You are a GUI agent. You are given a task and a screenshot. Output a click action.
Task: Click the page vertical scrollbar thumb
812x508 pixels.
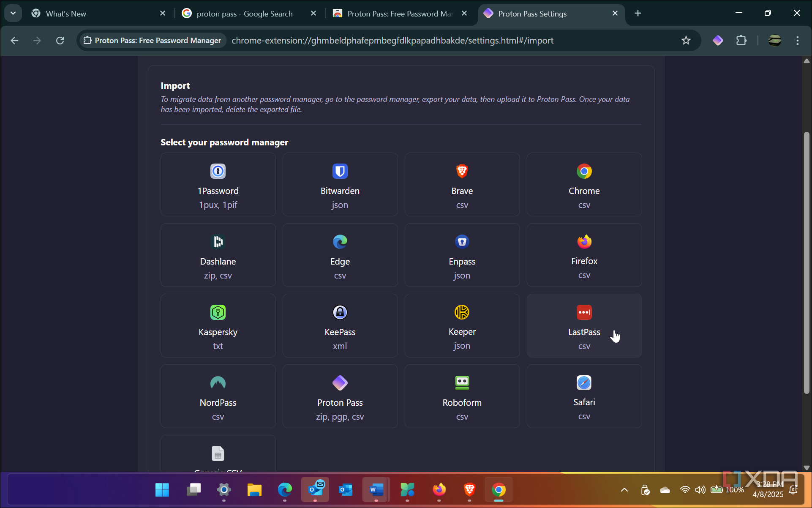point(807,262)
